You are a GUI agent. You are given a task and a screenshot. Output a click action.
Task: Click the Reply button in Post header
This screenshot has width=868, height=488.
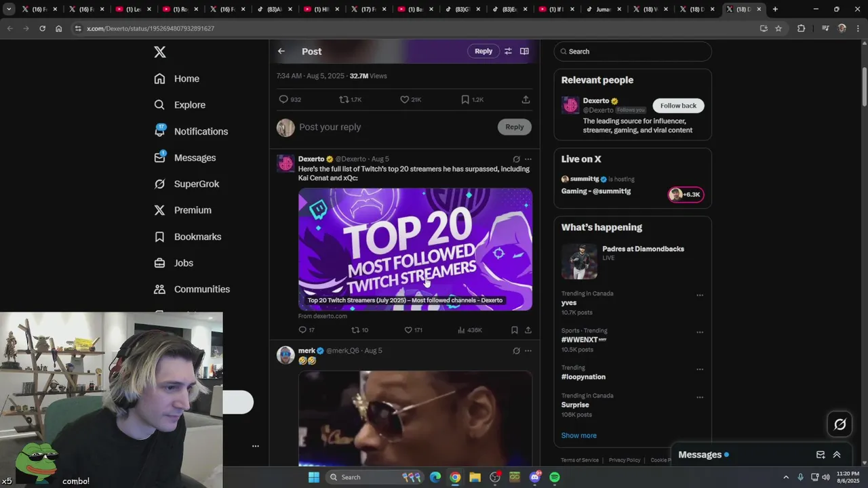tap(484, 51)
